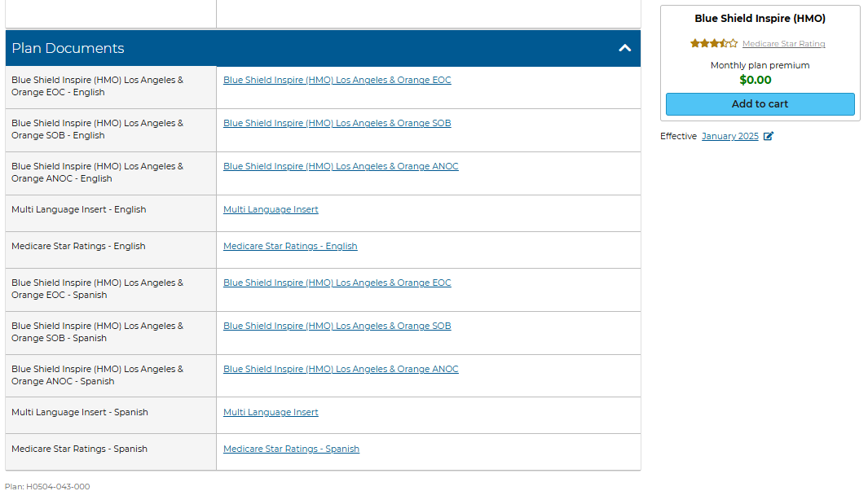Open the Spanish EOC document link
The height and width of the screenshot is (491, 868).
click(337, 283)
